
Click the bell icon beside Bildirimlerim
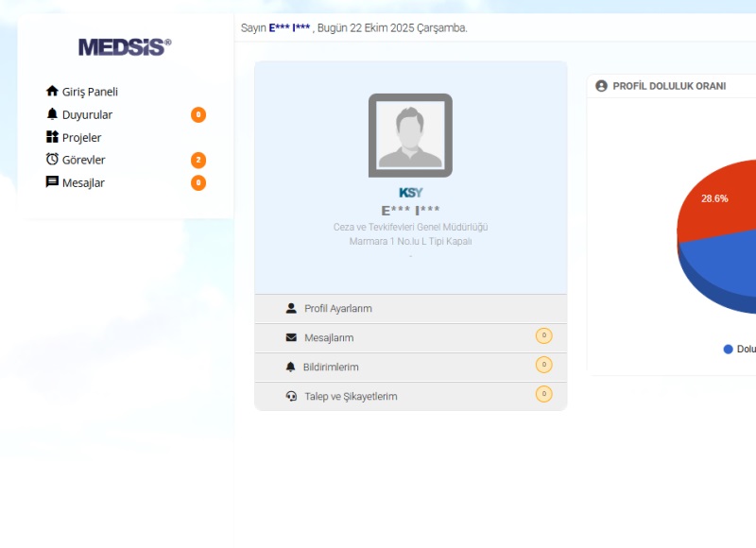point(291,367)
